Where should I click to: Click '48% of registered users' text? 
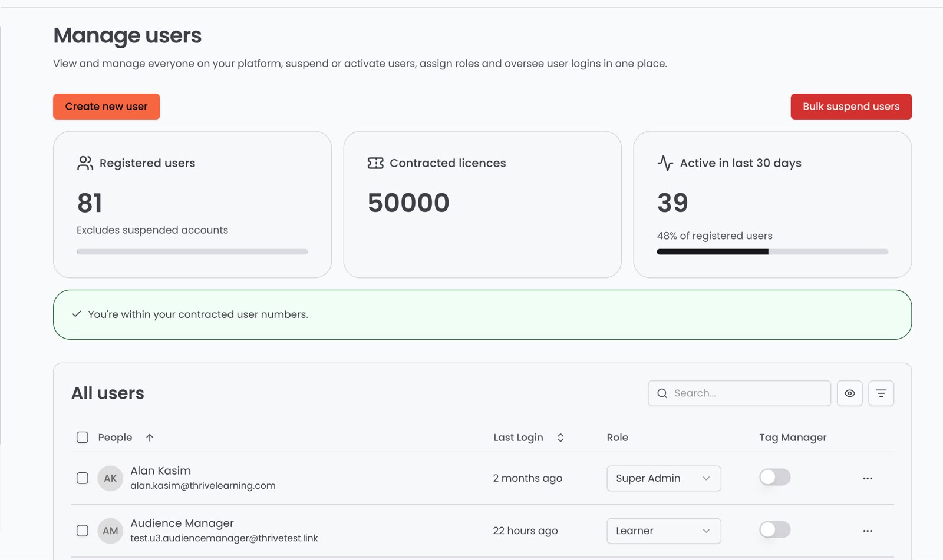click(x=714, y=236)
